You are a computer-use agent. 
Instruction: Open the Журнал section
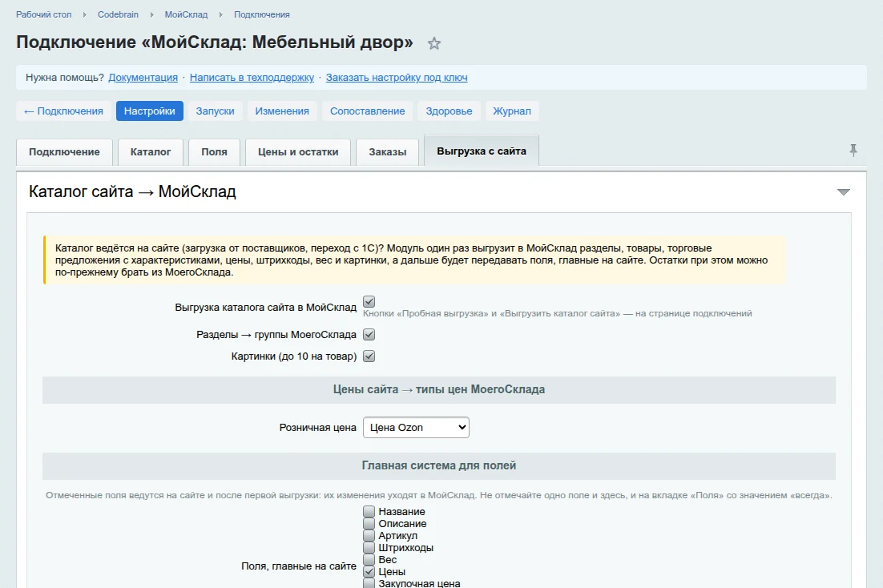pyautogui.click(x=512, y=111)
